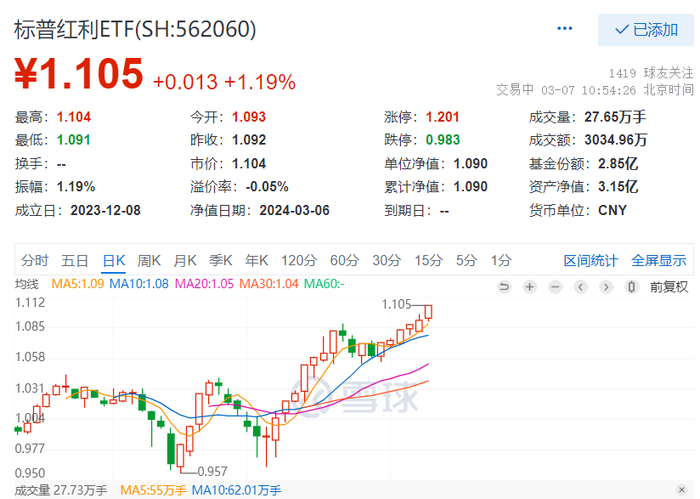Click the 最高 value 1.104

click(x=74, y=117)
